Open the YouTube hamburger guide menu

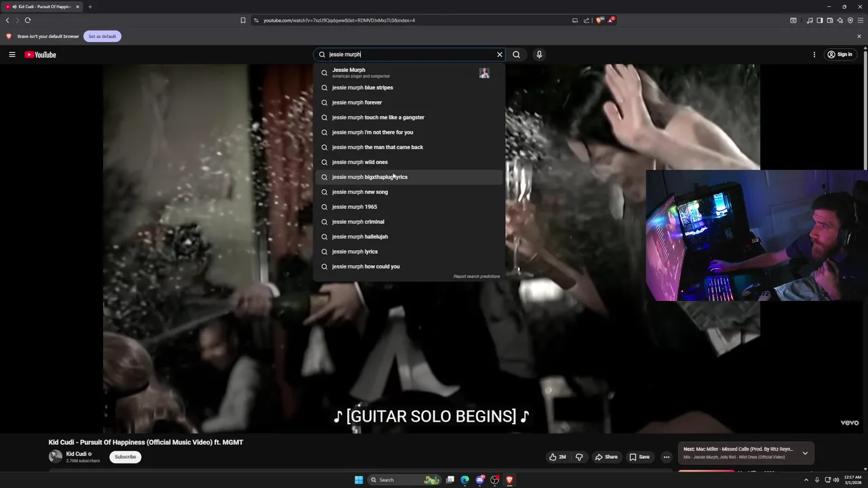(x=12, y=55)
